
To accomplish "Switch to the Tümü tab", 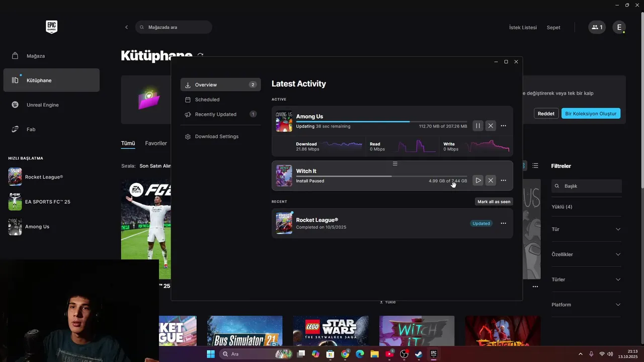I will pyautogui.click(x=128, y=143).
